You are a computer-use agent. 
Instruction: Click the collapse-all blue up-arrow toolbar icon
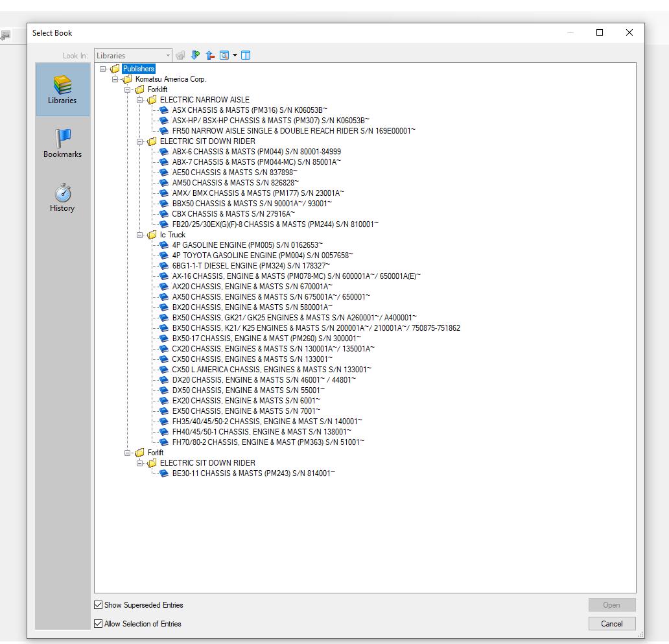tap(210, 55)
